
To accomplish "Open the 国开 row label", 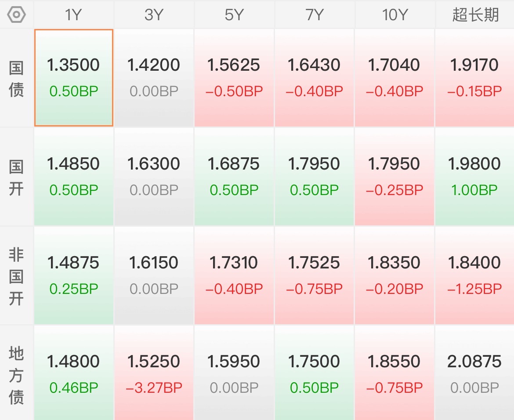I will (16, 177).
